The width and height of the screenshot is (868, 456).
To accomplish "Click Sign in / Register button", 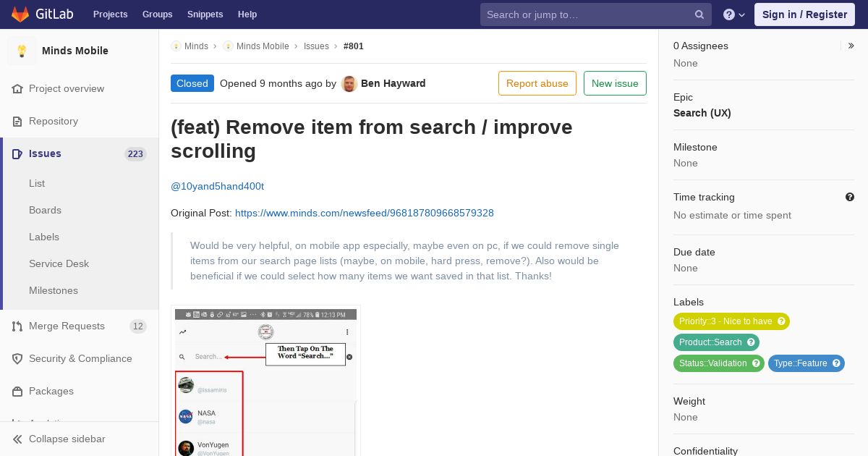I will point(804,14).
